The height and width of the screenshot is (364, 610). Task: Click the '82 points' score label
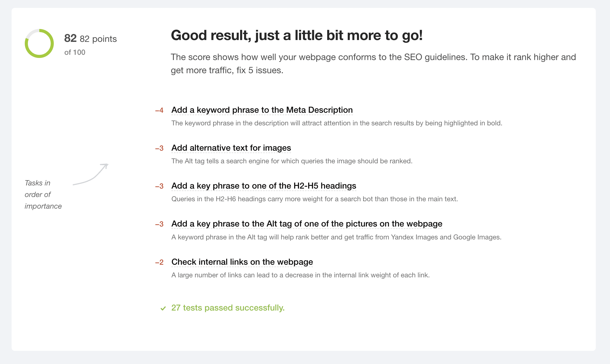pyautogui.click(x=98, y=39)
